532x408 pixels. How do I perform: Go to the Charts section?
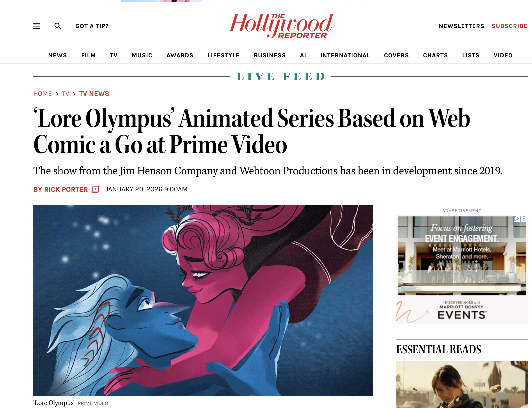435,55
